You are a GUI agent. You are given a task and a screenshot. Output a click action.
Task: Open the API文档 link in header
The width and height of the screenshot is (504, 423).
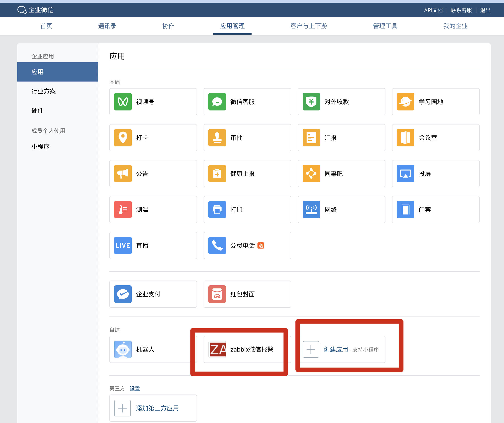pos(433,10)
